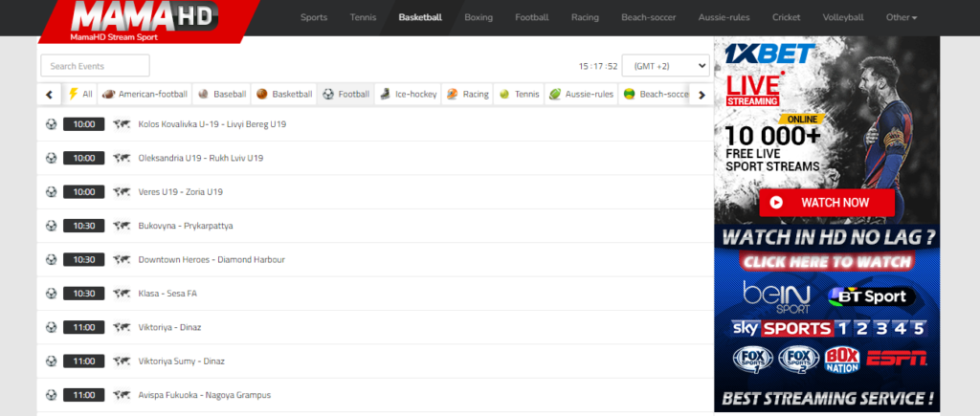Open Basketball in the top navigation

click(420, 17)
